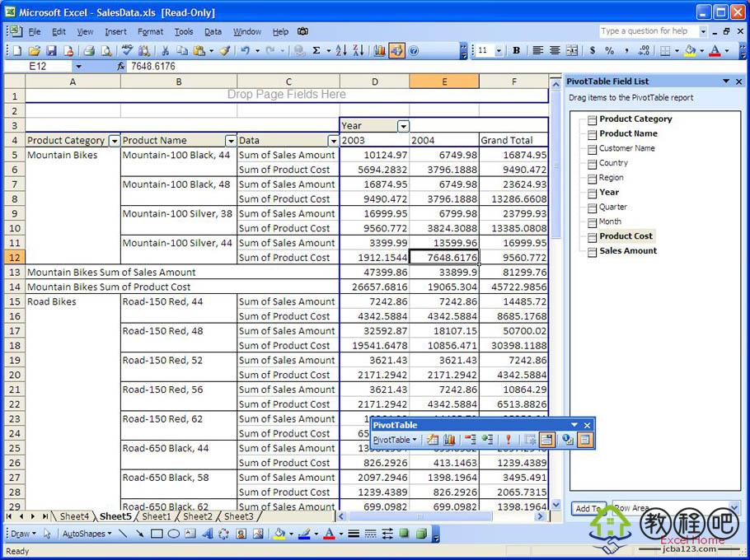
Task: Click the Open file folder icon
Action: (34, 50)
